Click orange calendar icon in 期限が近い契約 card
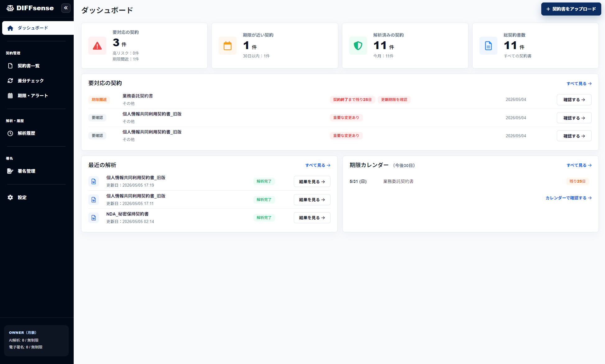605x364 pixels. pos(228,46)
